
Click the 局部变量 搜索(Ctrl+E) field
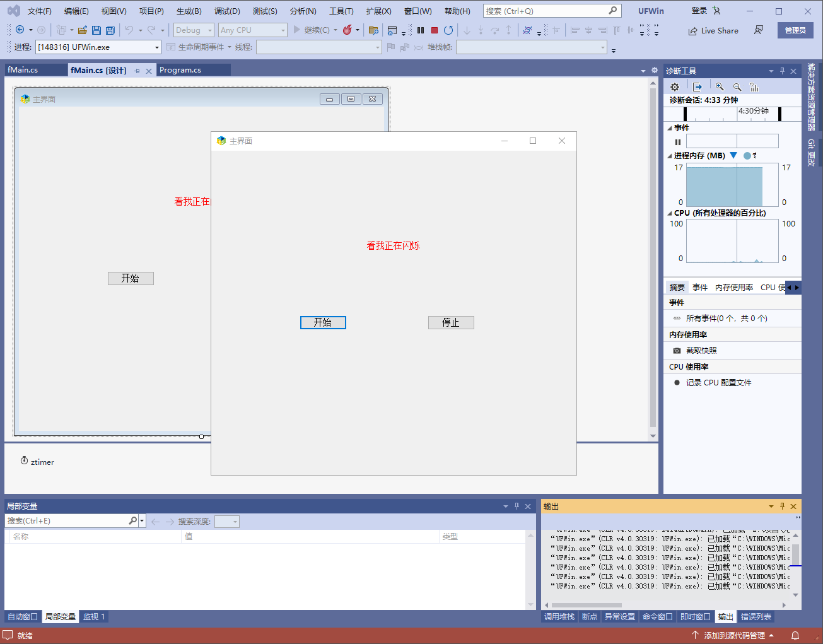(66, 521)
